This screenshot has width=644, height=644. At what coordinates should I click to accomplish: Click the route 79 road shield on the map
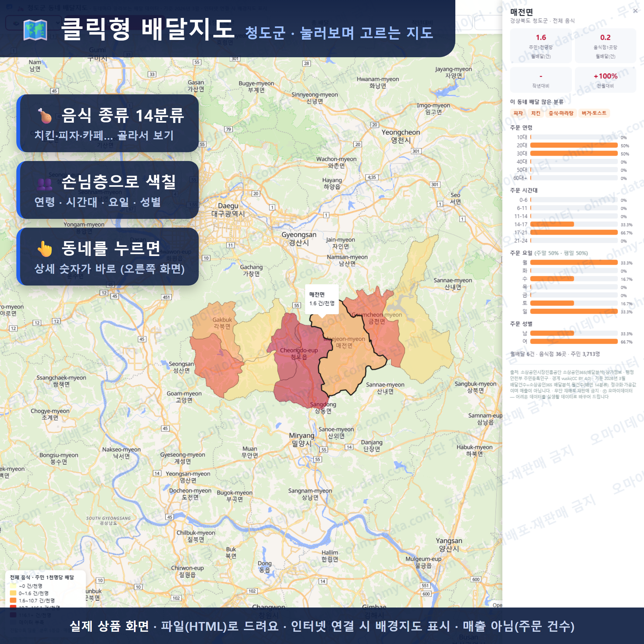[228, 129]
